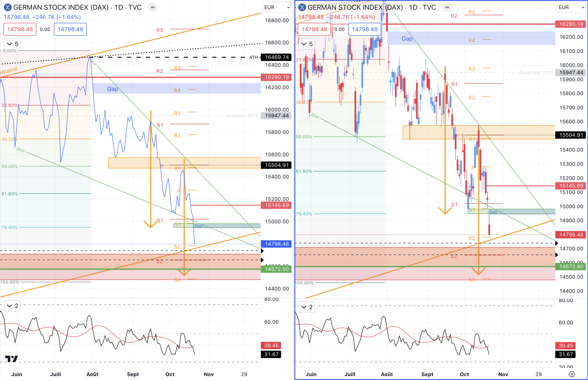Click the green 14572.80 price label, left axis

click(x=276, y=269)
